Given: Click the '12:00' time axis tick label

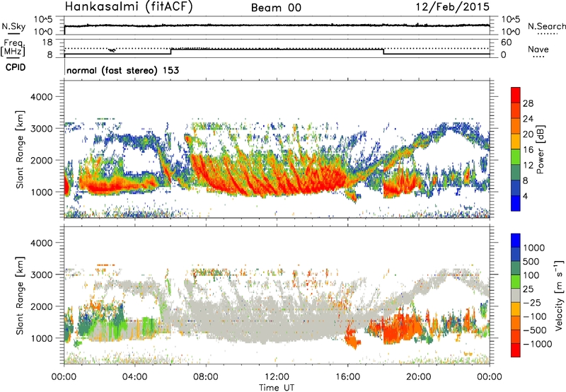Looking at the screenshot, I should click(277, 377).
